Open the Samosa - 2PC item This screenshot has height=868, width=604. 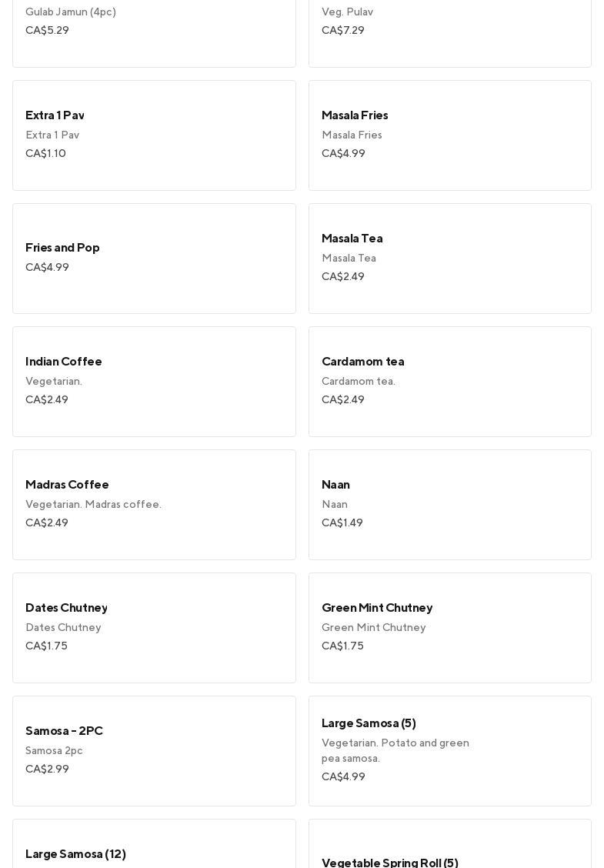[154, 751]
